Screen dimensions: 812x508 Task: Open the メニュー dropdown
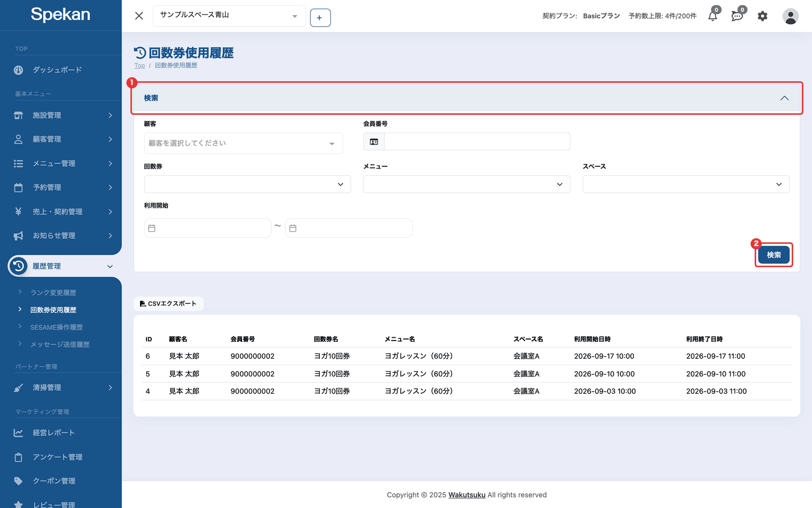[x=467, y=184]
